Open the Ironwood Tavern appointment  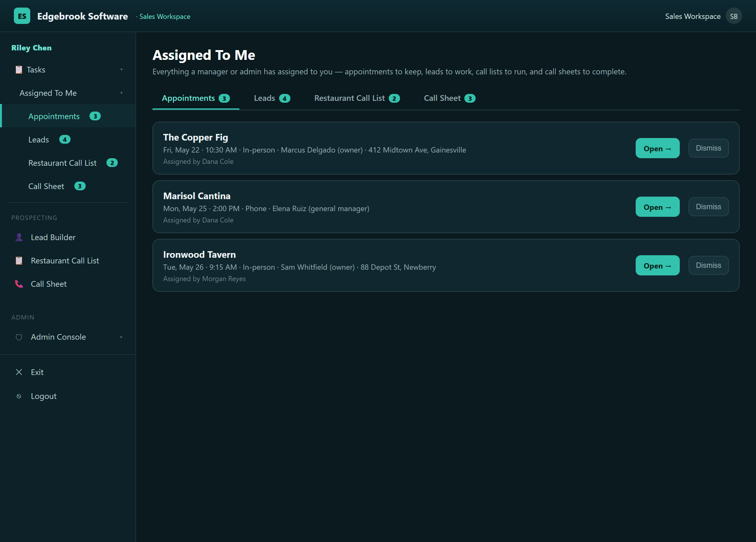tap(657, 265)
